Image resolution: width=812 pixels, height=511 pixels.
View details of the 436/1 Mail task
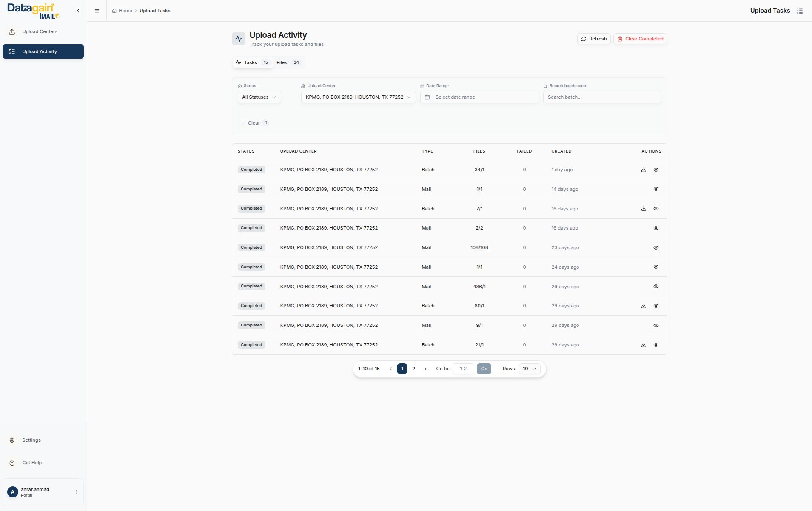(656, 287)
